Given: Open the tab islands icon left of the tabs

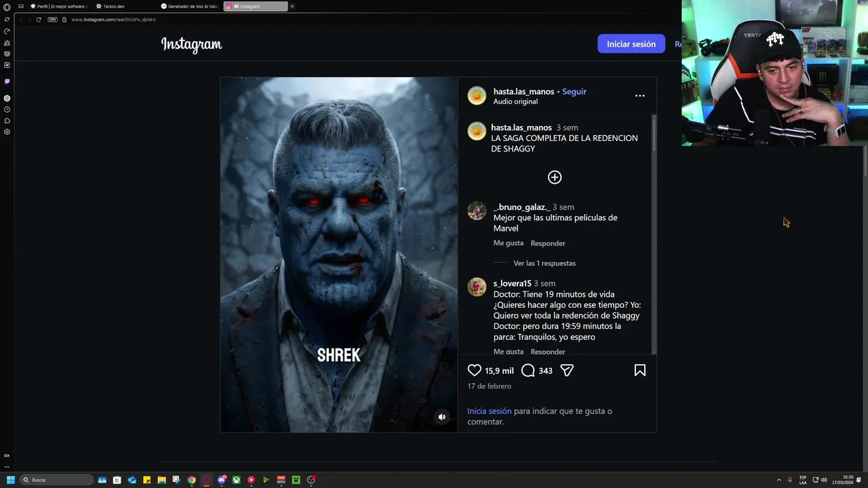Looking at the screenshot, I should pos(21,6).
